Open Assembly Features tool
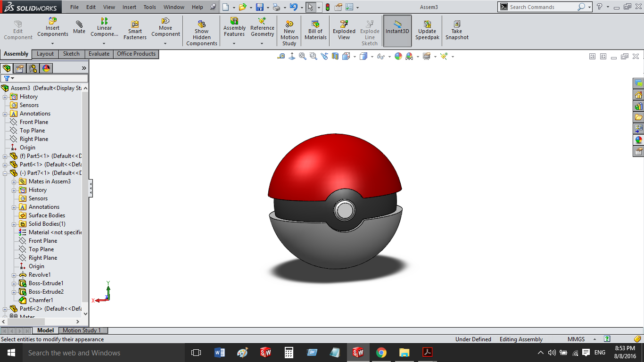The image size is (644, 362). coord(234,27)
